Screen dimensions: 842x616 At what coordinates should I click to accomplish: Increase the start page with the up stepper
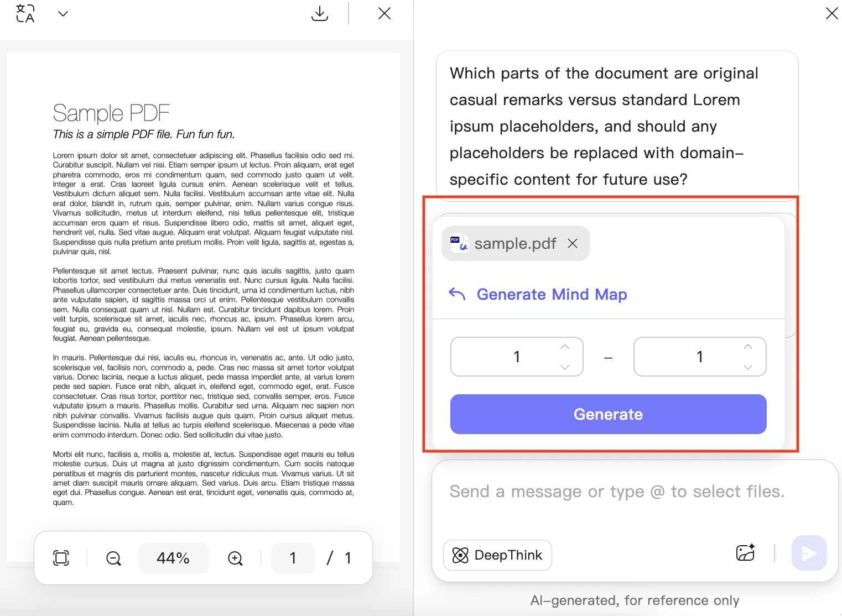click(x=564, y=347)
